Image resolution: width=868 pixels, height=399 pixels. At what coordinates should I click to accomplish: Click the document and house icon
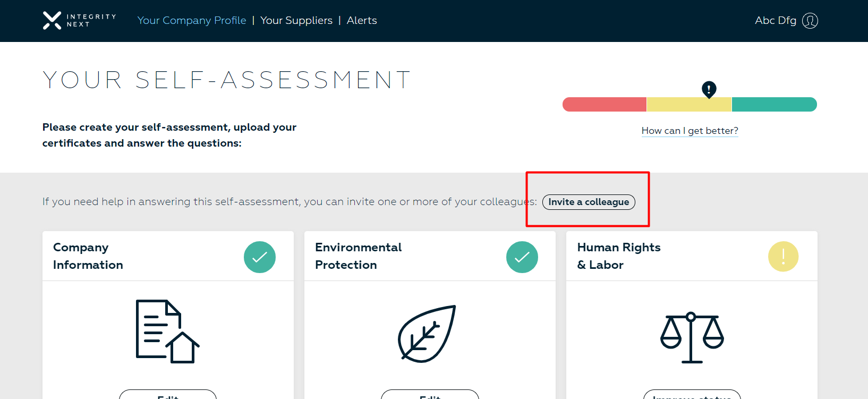click(167, 332)
